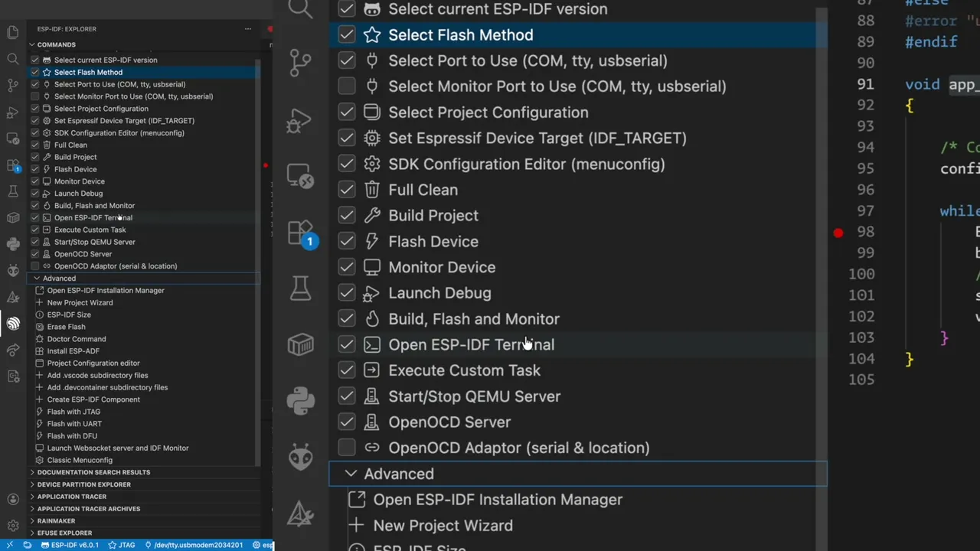Select Classic Menuconfig in sidebar list

coord(80,460)
